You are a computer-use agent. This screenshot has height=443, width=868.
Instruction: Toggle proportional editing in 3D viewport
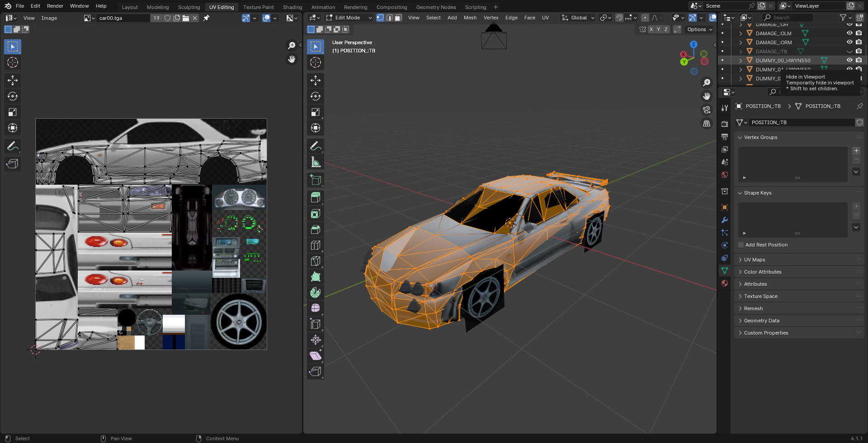[645, 18]
